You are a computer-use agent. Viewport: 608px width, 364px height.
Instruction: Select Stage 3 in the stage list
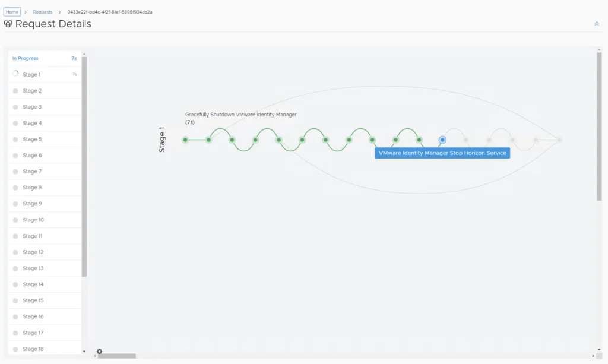45,107
